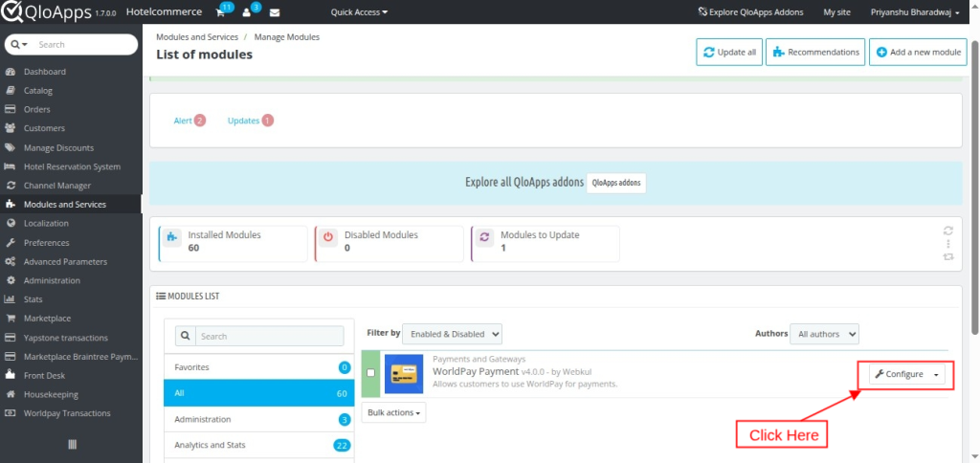Click the modules list search field

click(x=269, y=336)
